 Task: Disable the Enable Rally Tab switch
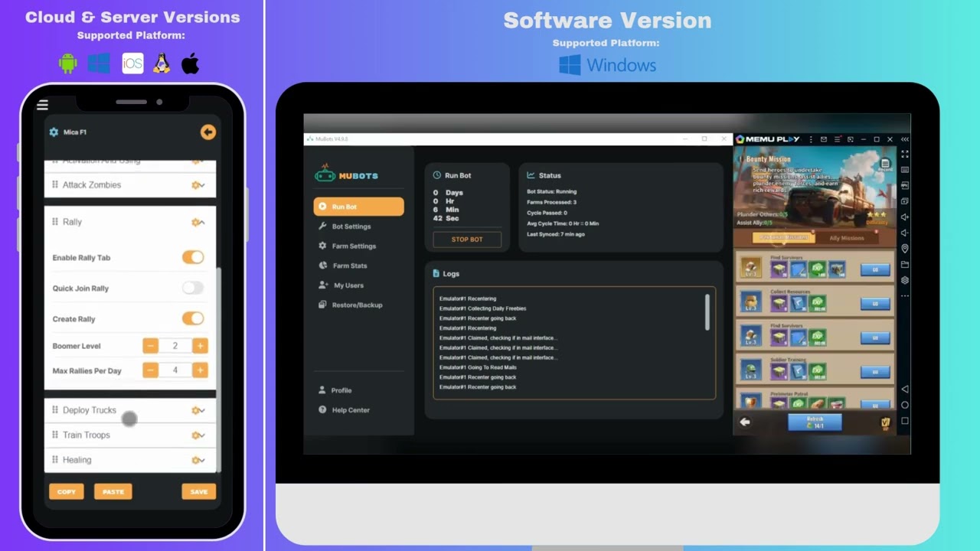coord(193,258)
